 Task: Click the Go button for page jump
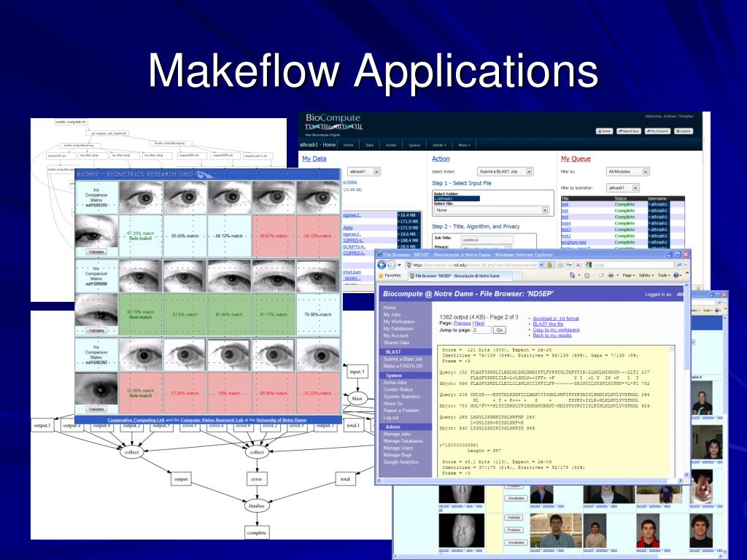point(499,330)
